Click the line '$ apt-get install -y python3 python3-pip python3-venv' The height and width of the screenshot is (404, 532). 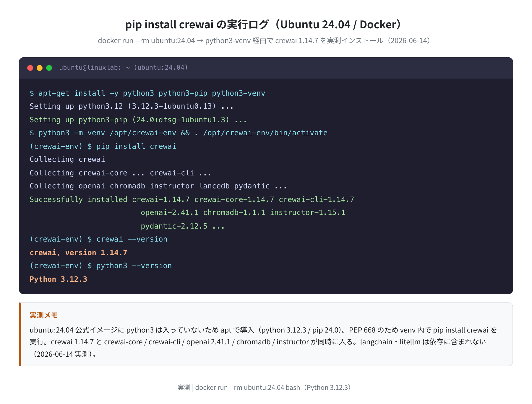(x=147, y=93)
